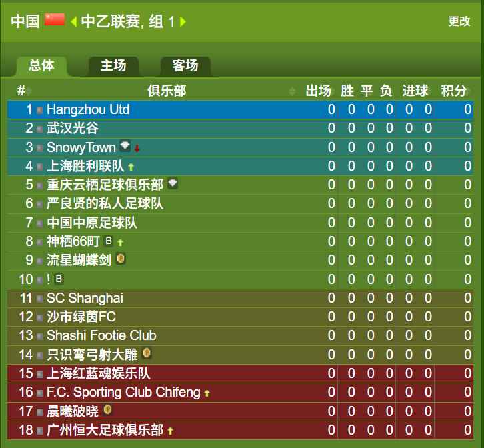Go to next league group arrow
Screen dimensions: 484x448
click(183, 21)
